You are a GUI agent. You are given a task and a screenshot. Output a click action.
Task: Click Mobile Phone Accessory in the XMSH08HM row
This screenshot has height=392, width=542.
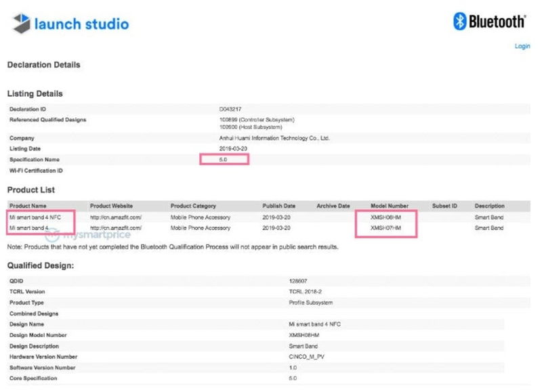pyautogui.click(x=200, y=217)
